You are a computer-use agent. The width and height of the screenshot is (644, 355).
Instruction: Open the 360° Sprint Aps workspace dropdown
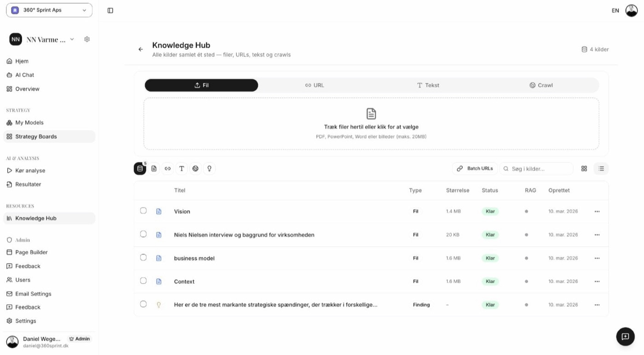point(48,10)
